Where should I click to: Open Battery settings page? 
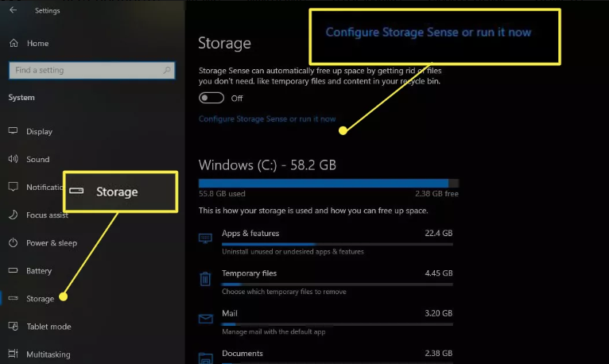(39, 271)
